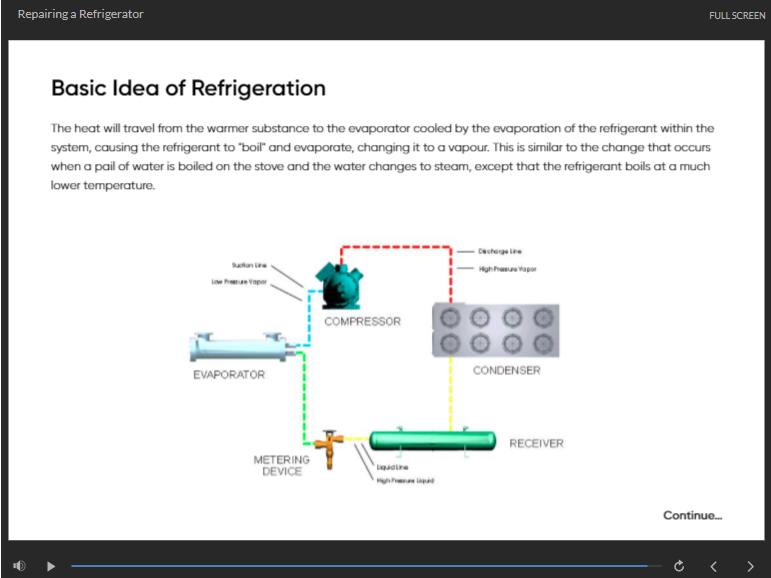Click the condenser fan unit image
The height and width of the screenshot is (578, 771).
tap(496, 330)
